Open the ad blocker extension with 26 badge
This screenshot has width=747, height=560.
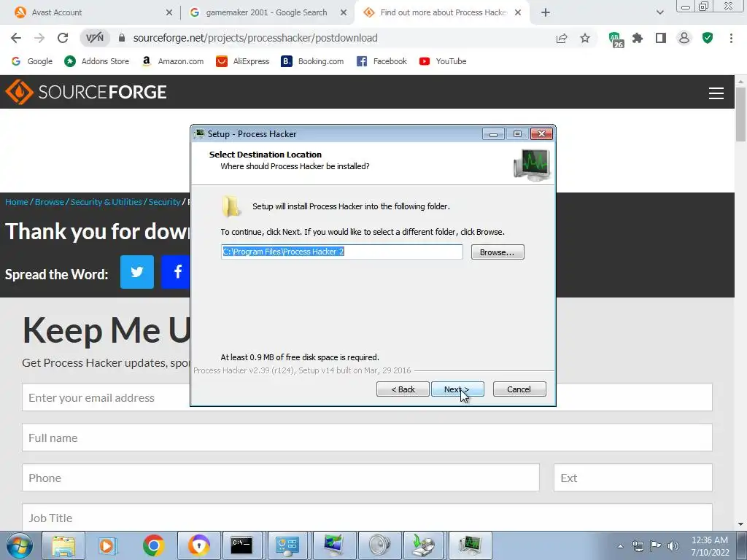point(616,39)
